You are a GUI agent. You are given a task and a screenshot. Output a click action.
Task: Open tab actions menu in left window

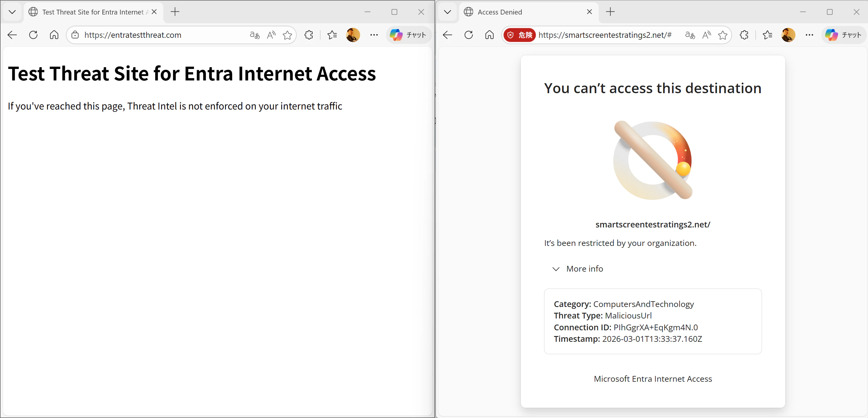pyautogui.click(x=12, y=12)
